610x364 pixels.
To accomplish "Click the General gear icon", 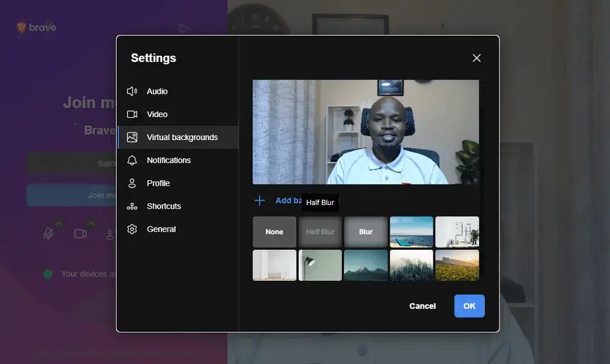I will [x=132, y=229].
